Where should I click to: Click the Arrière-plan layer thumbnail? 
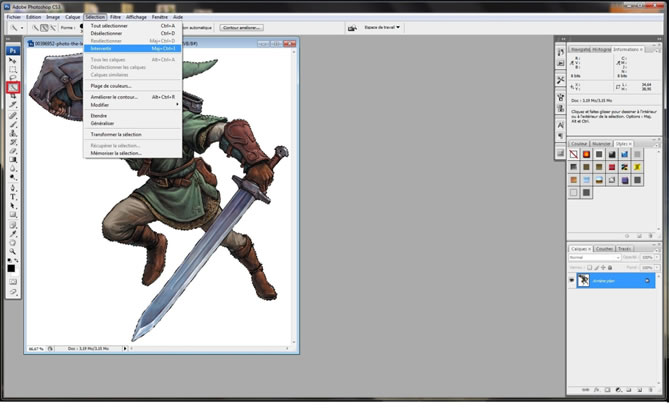pos(583,280)
